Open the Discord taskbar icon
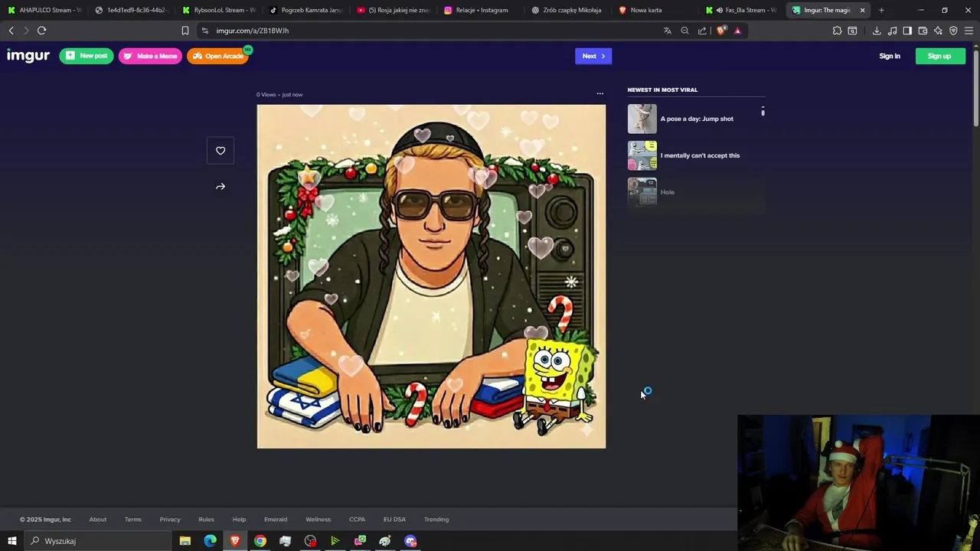The width and height of the screenshot is (980, 551). (410, 541)
